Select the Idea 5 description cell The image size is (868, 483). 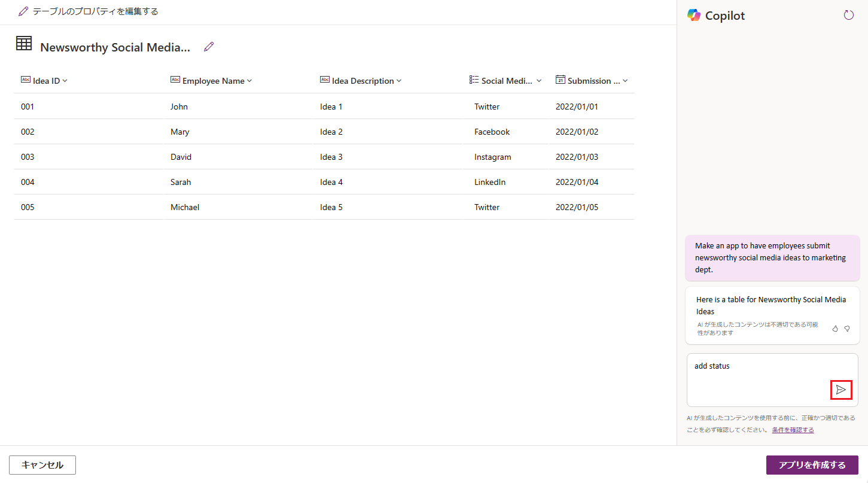[388, 207]
